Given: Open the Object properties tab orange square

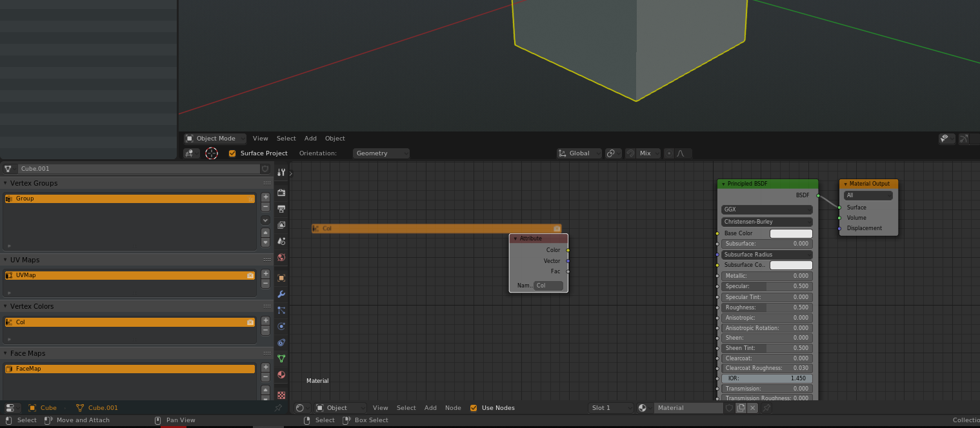Looking at the screenshot, I should point(281,278).
